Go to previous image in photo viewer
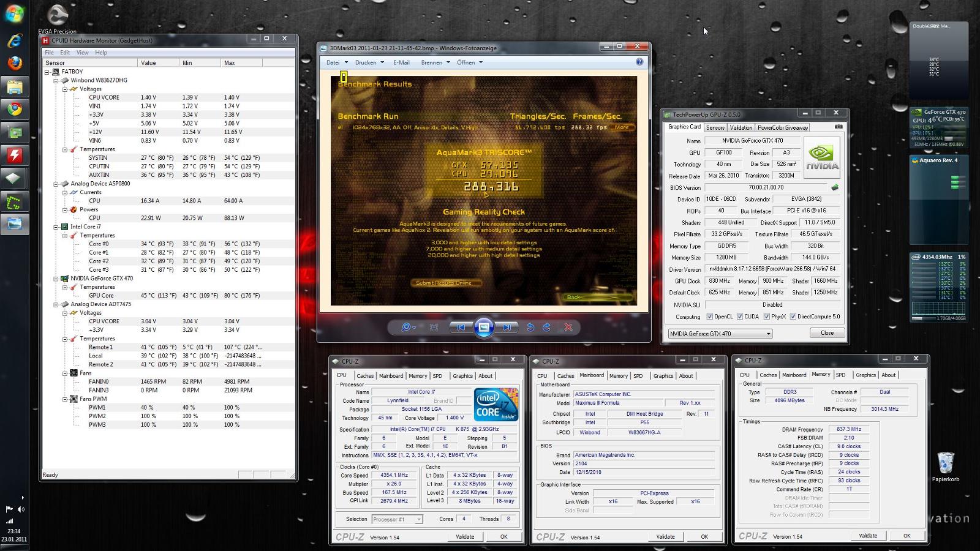980x551 pixels. click(x=461, y=328)
